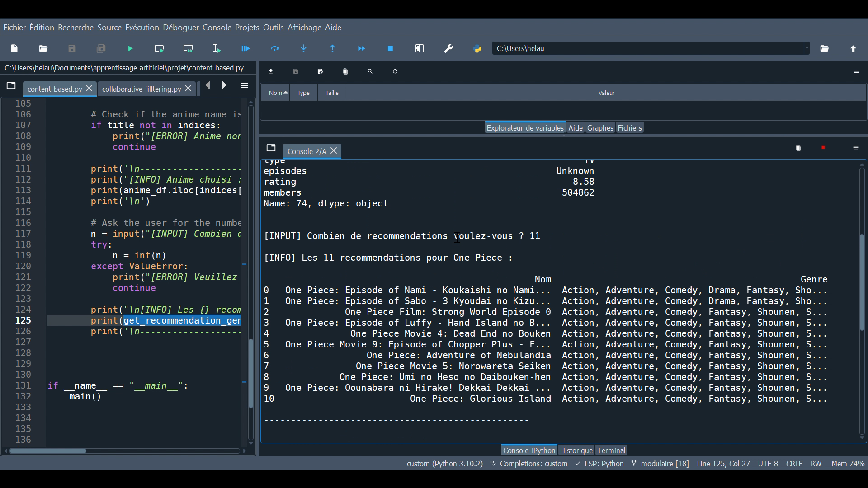This screenshot has height=488, width=868.
Task: Open the Déboguer menu
Action: [x=181, y=28]
